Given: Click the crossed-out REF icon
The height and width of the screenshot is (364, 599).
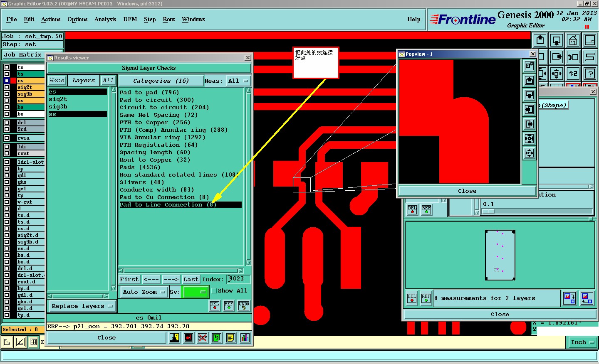Looking at the screenshot, I should coord(203,338).
